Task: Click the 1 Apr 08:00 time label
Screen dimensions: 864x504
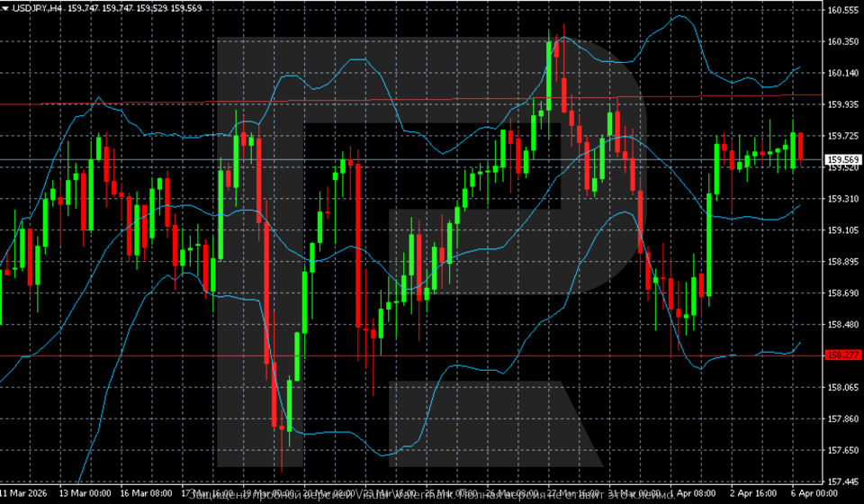Action: [x=693, y=494]
